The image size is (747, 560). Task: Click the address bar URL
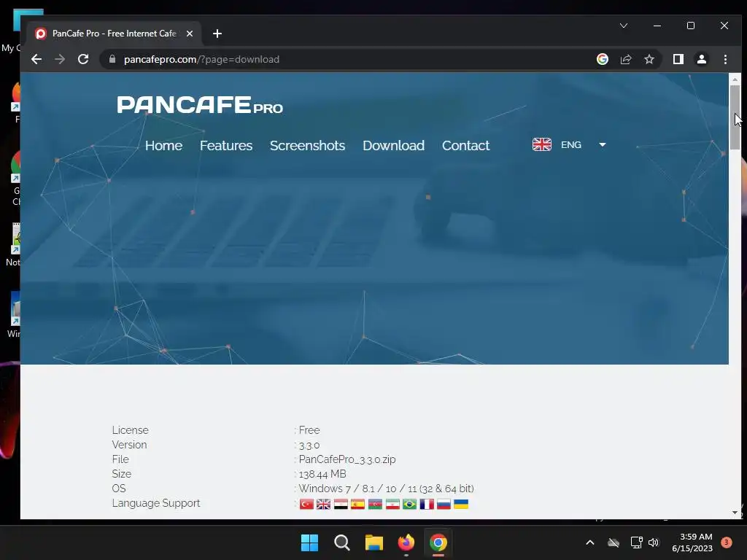201,60
